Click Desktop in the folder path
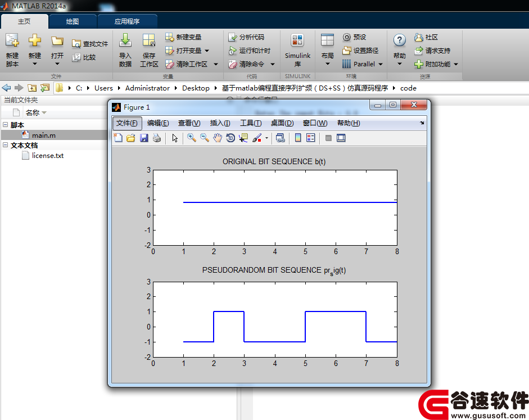 coord(196,88)
